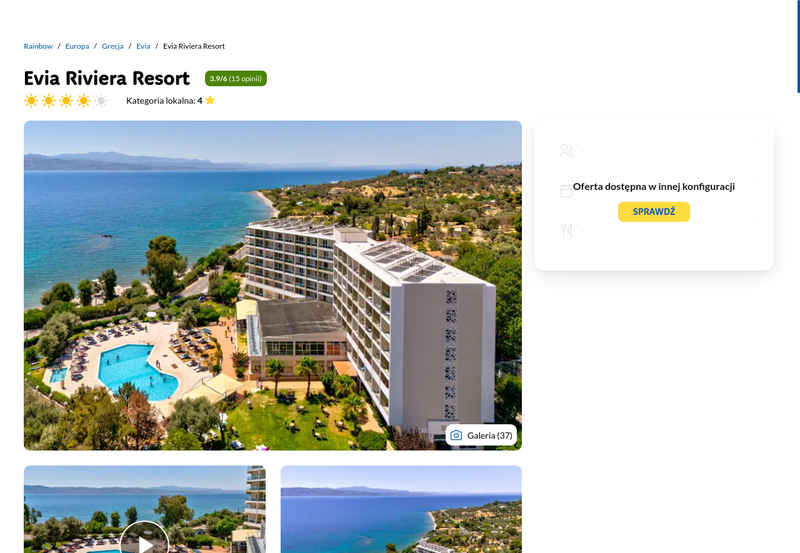Viewport: 800px width, 553px height.
Task: Select the meal plan field
Action: (x=654, y=231)
